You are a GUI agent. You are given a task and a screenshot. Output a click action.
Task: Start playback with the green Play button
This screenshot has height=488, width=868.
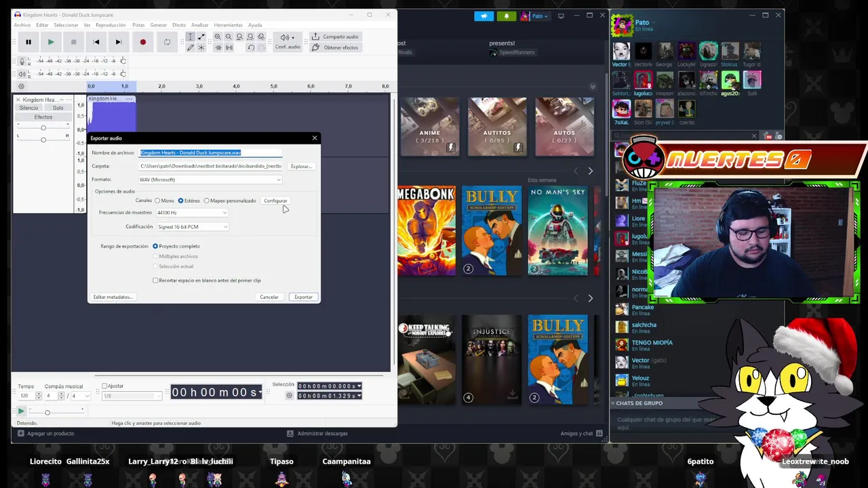pos(51,42)
